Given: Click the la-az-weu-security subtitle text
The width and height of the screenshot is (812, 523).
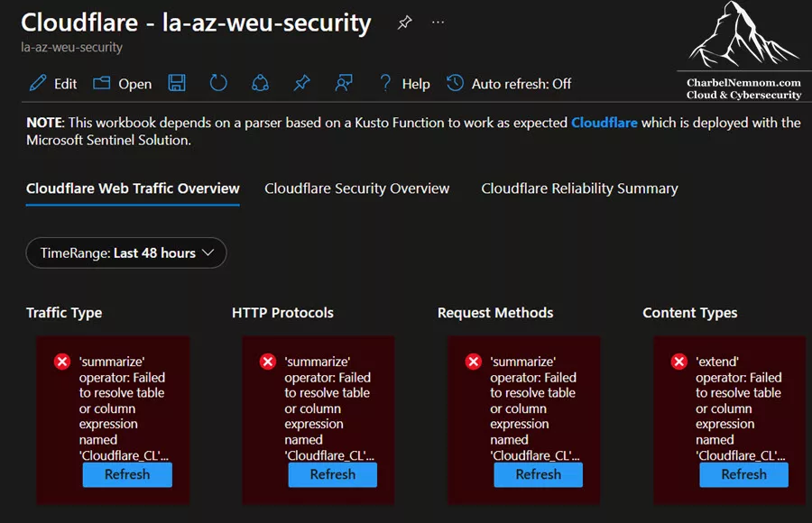Looking at the screenshot, I should (71, 47).
